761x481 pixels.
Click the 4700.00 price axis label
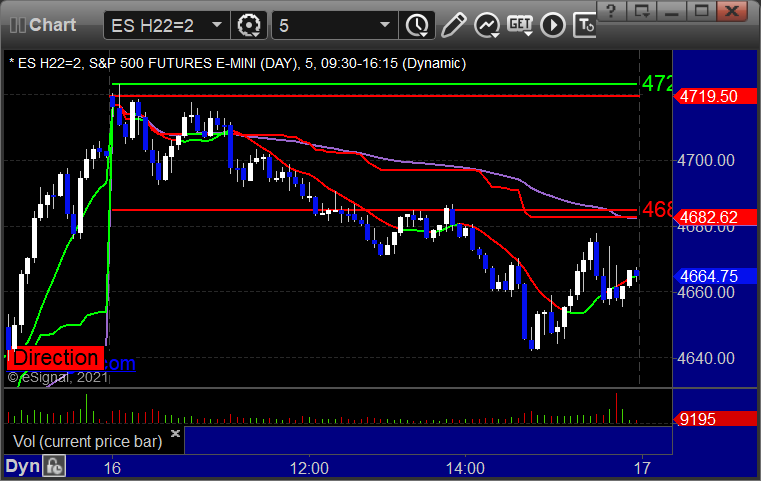(x=706, y=161)
